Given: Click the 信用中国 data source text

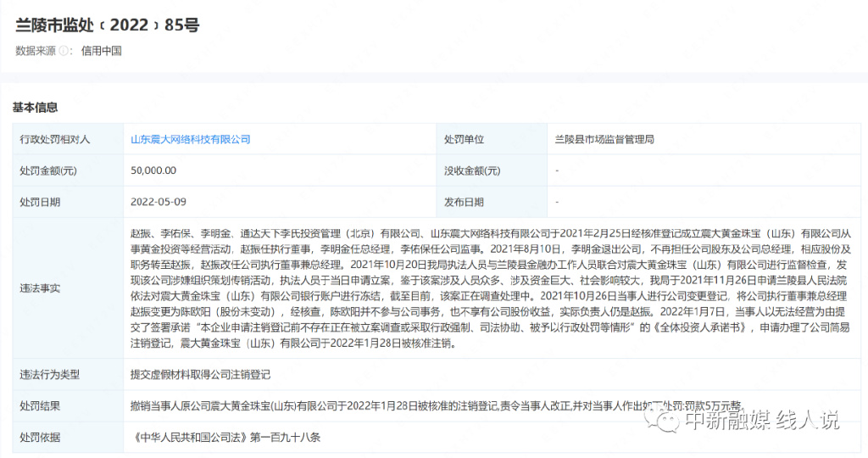Looking at the screenshot, I should pyautogui.click(x=101, y=51).
